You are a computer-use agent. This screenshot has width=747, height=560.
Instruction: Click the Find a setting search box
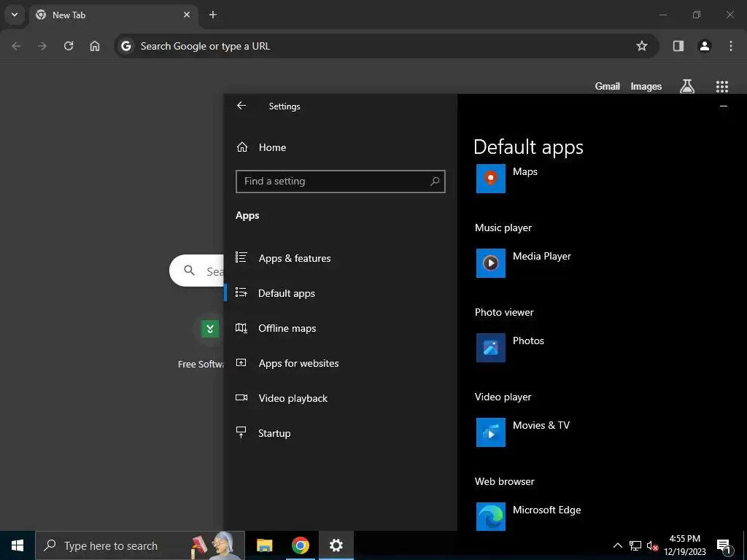tap(340, 182)
